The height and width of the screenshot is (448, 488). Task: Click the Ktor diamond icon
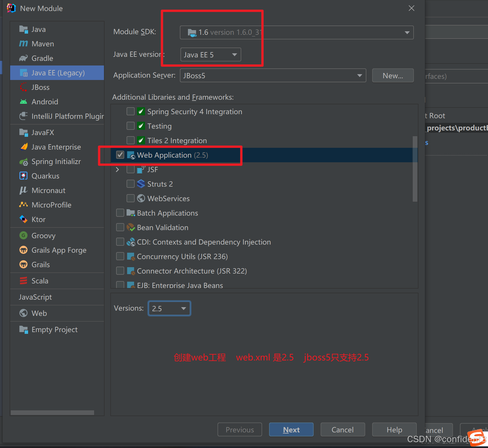click(23, 219)
